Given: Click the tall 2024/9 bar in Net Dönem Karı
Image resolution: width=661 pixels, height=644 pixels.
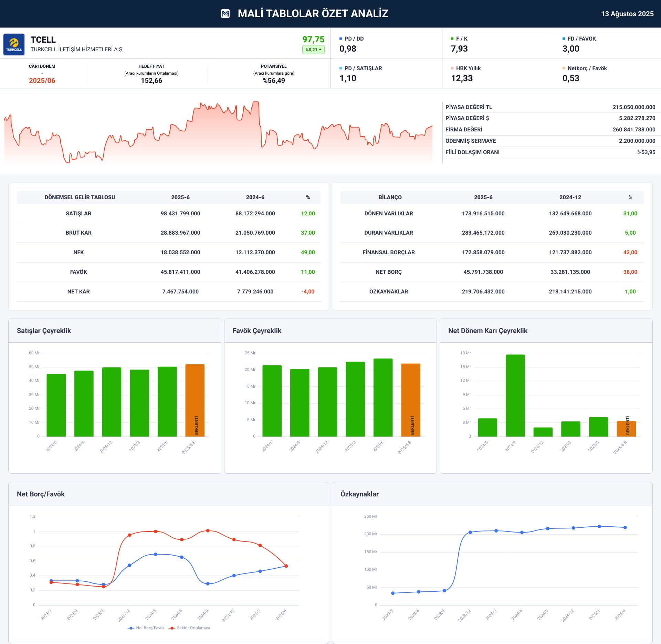Looking at the screenshot, I should tap(515, 396).
